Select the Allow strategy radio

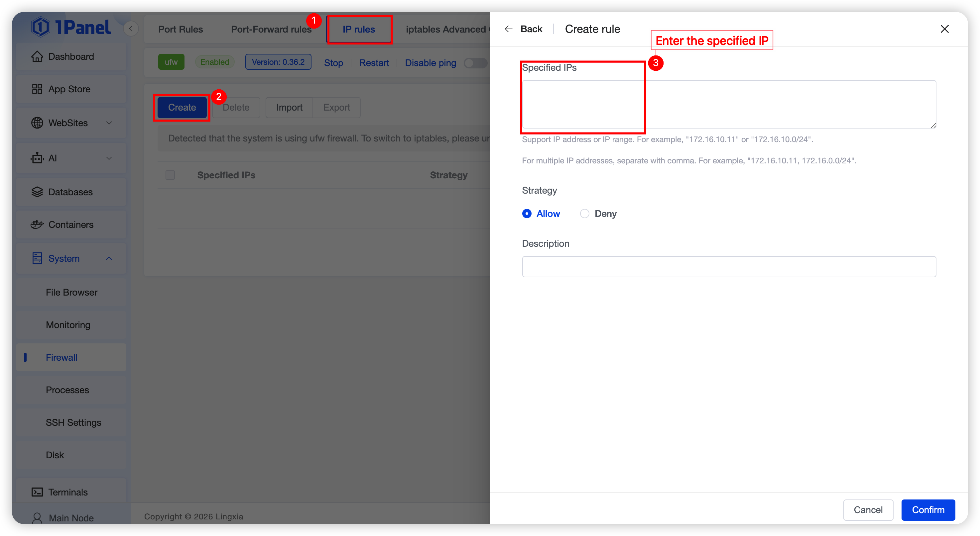click(527, 214)
